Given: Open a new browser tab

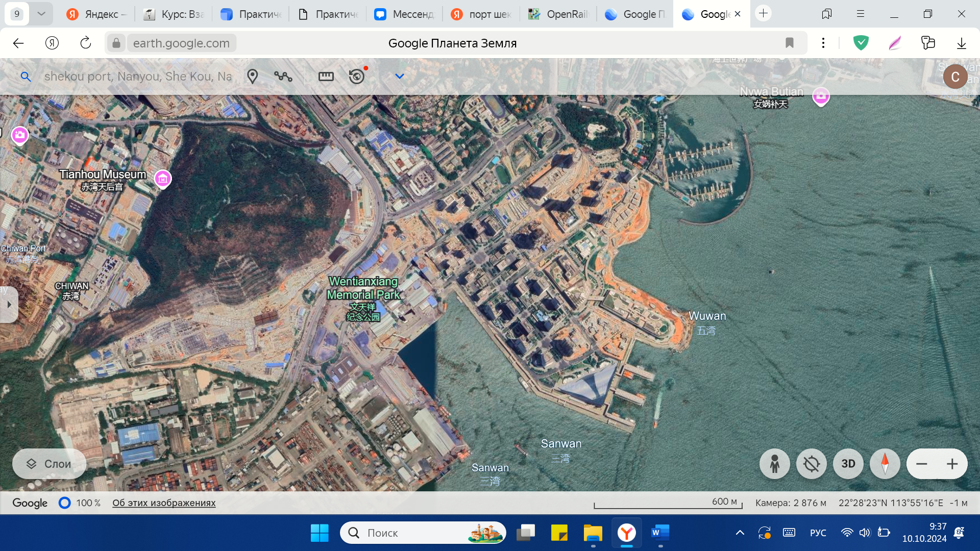Looking at the screenshot, I should tap(764, 14).
